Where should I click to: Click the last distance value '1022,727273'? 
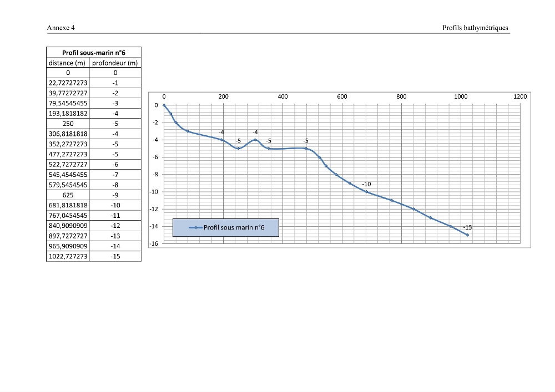[x=68, y=257]
